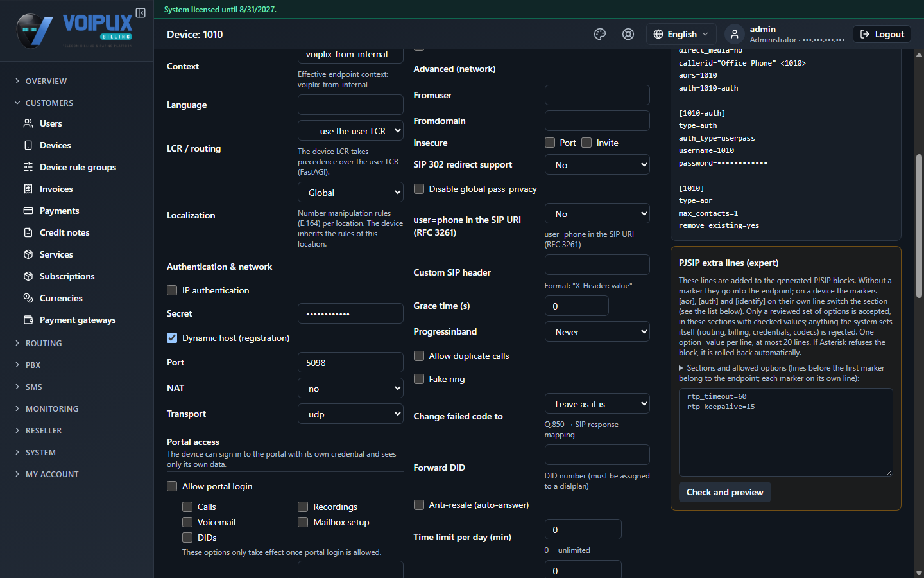924x578 pixels.
Task: Click the Port input field
Action: (350, 363)
